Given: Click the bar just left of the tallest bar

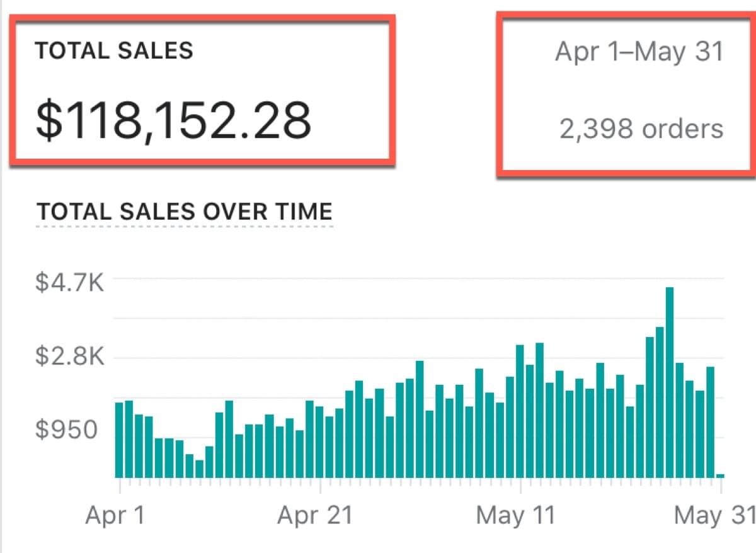Looking at the screenshot, I should [659, 402].
